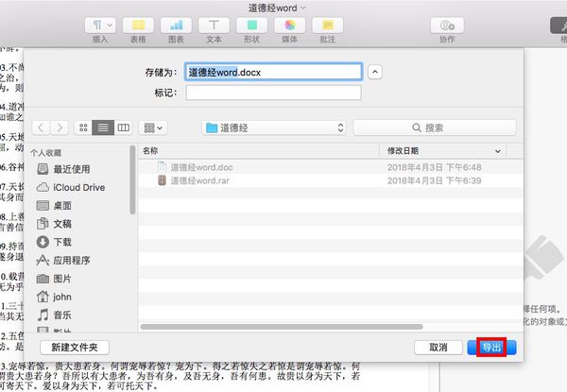Click the Shape (形状) toolbar icon
Screen dimensions: 567x392
(x=252, y=26)
